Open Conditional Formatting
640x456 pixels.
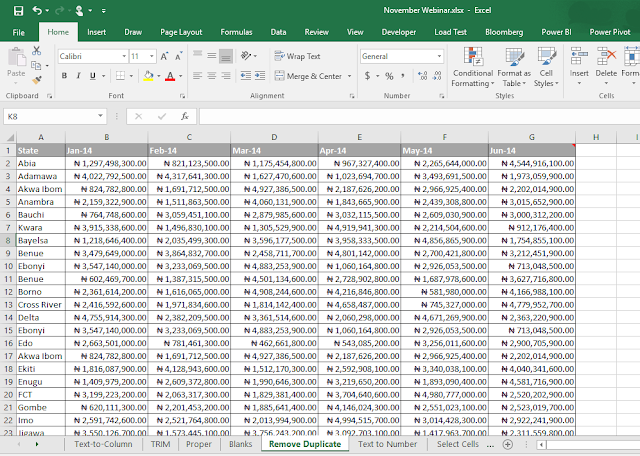(x=473, y=67)
